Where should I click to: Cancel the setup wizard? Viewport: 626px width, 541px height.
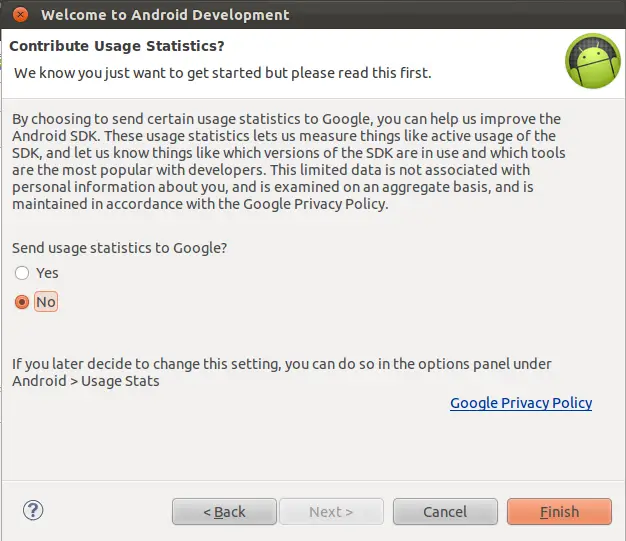[x=445, y=511]
